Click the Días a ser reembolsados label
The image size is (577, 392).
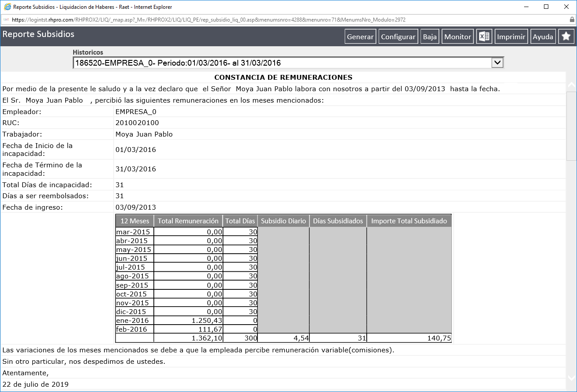coord(45,196)
